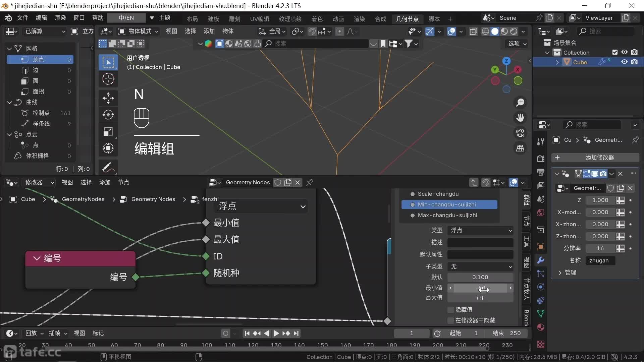Viewport: 644px width, 362px height.
Task: Enable the 隐藏值 checkbox
Action: (x=451, y=310)
